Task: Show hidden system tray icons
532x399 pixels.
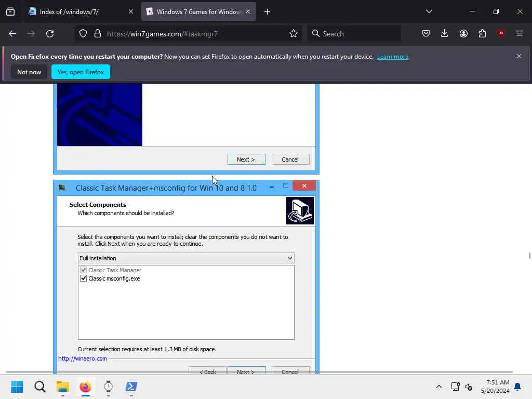Action: tap(438, 387)
